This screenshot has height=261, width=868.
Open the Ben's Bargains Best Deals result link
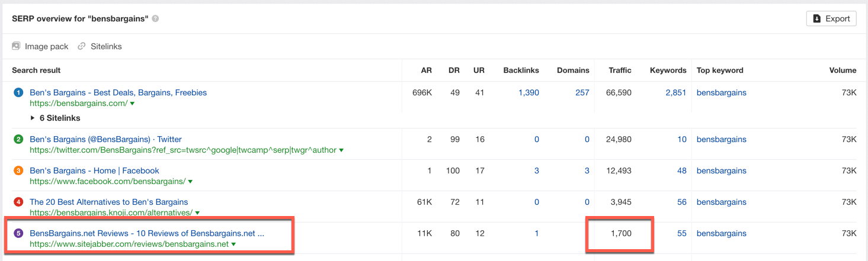(x=118, y=92)
